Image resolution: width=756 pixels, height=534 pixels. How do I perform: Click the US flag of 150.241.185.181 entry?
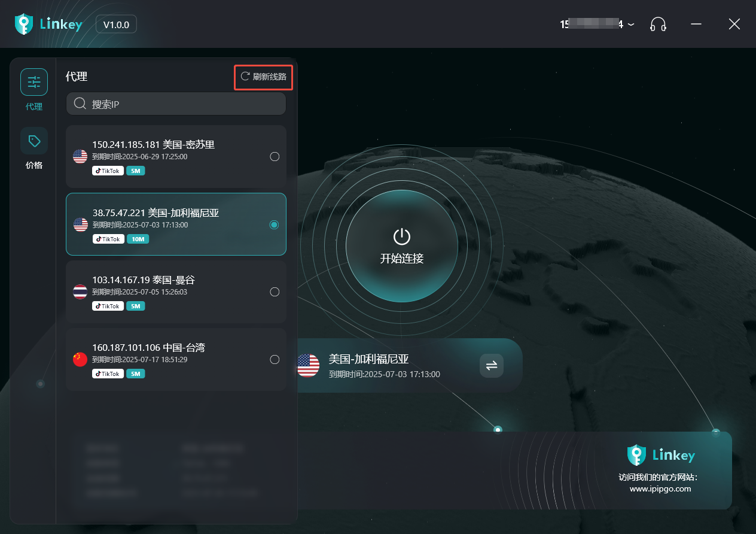(x=80, y=156)
